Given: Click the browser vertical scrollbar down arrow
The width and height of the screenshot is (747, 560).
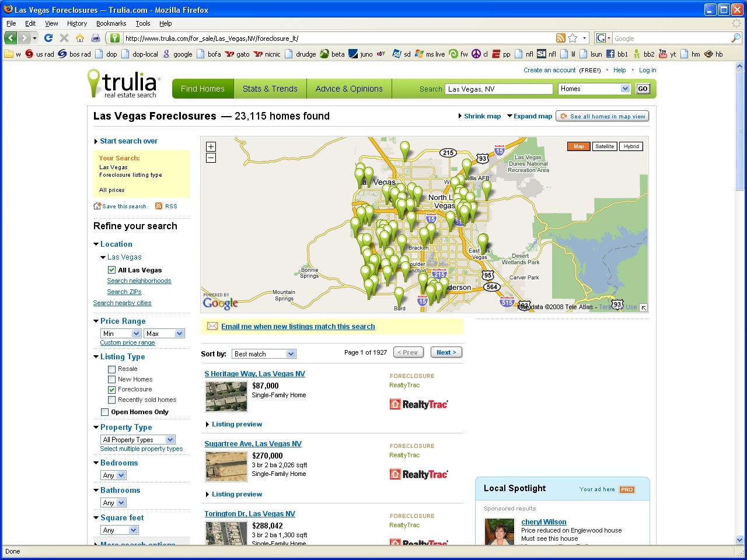Looking at the screenshot, I should pyautogui.click(x=740, y=540).
